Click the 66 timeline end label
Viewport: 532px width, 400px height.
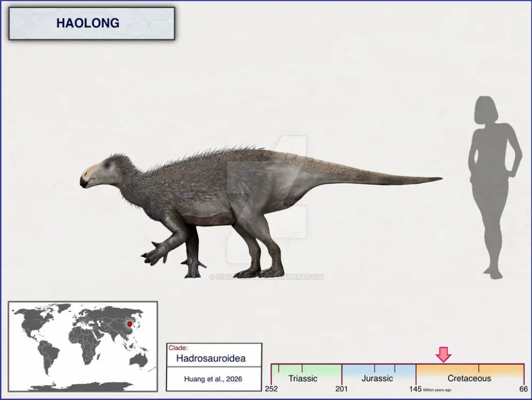point(523,389)
